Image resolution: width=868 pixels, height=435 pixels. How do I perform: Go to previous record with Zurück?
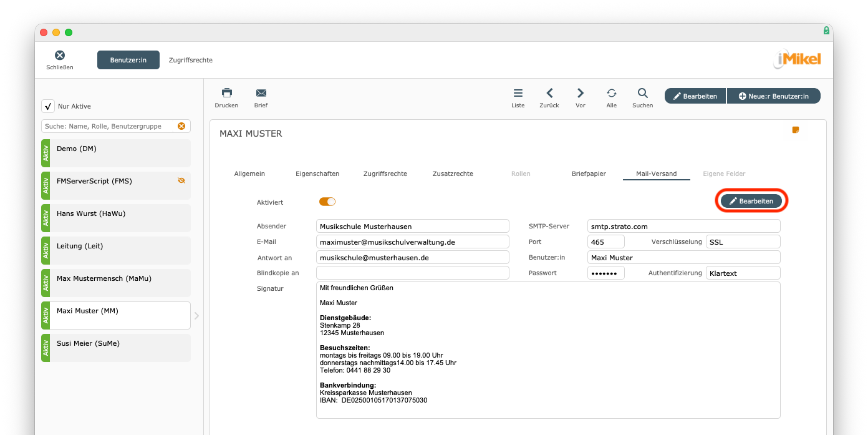click(549, 93)
